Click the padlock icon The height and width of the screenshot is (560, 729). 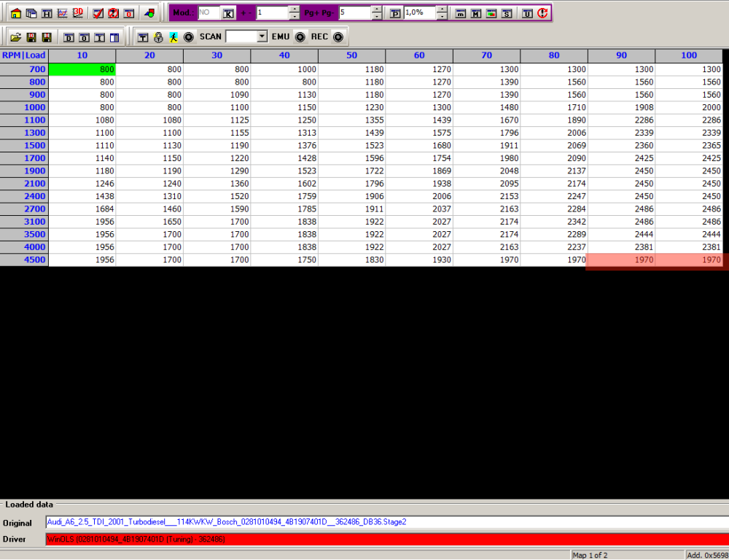(x=158, y=38)
